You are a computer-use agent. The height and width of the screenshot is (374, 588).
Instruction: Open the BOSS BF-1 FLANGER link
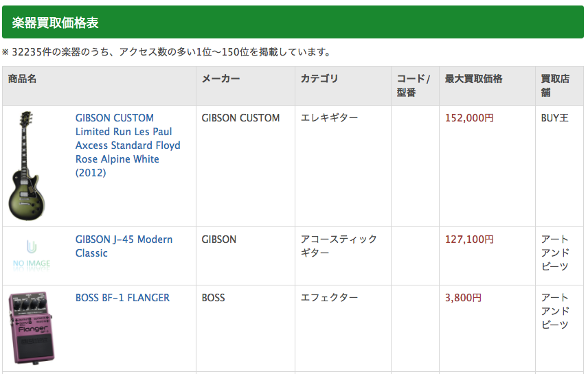coord(122,298)
